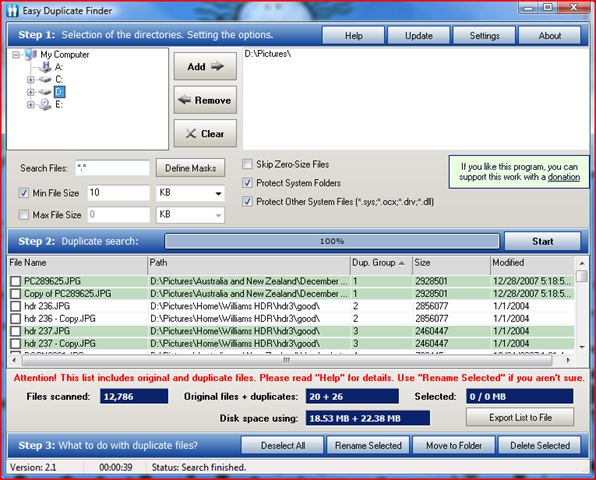Click the Selected 0 / 0 MB value

point(520,396)
